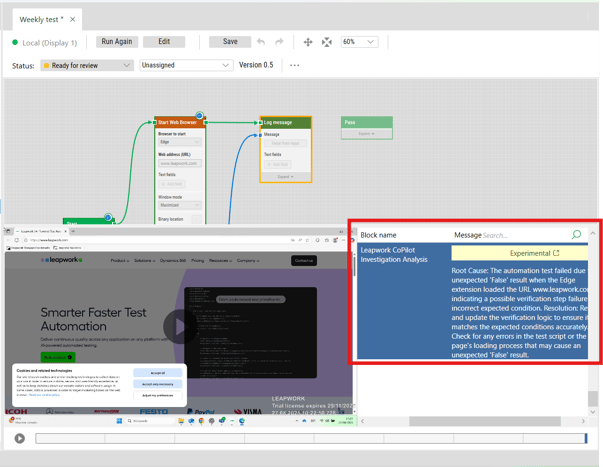This screenshot has width=603, height=467.
Task: Click Dynamics 365 in the webpage navigation
Action: (173, 260)
